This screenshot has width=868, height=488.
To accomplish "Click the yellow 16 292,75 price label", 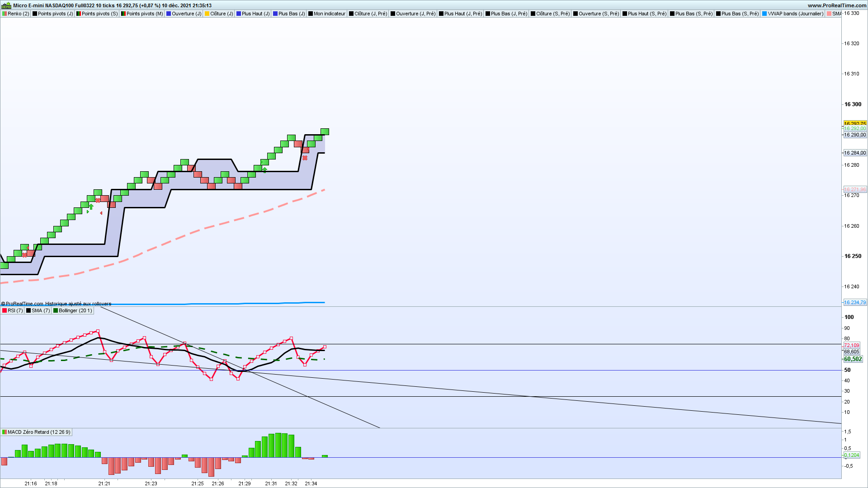I will [854, 123].
